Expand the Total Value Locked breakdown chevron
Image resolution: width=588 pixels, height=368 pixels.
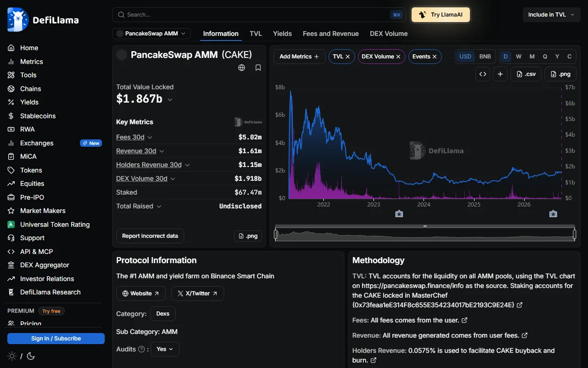tap(170, 99)
